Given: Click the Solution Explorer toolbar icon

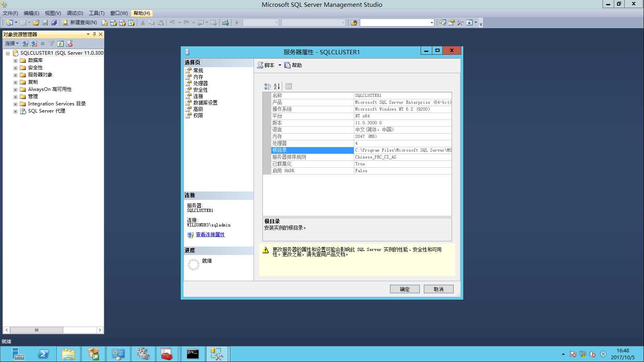Looking at the screenshot, I should [x=442, y=23].
